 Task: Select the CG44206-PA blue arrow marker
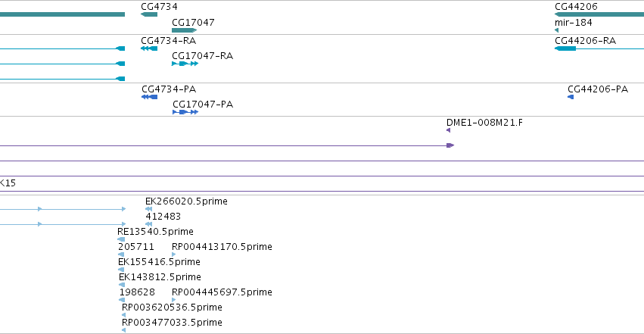click(571, 97)
